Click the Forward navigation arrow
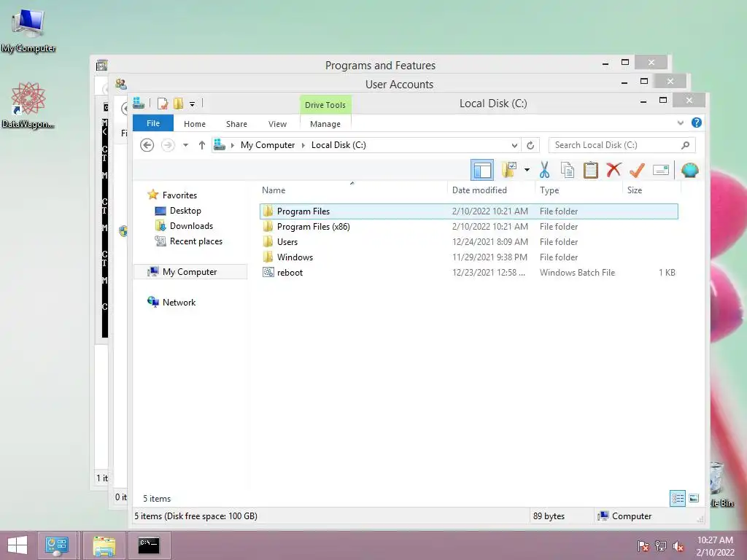747x560 pixels. (168, 145)
